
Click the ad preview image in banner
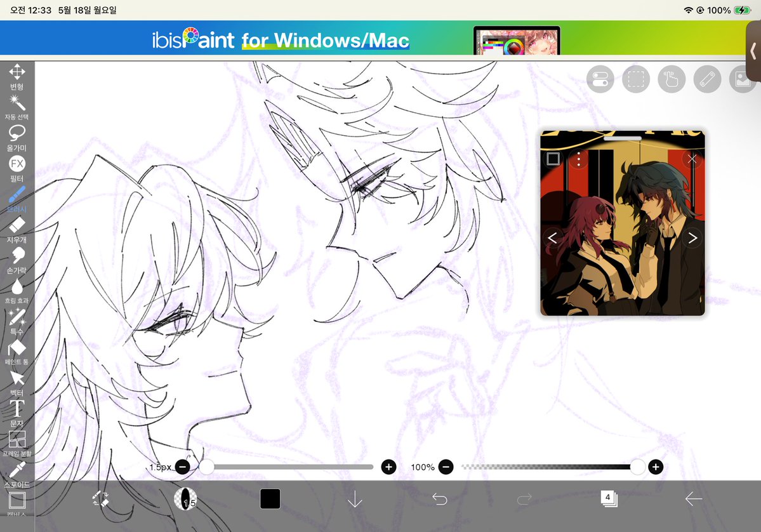coord(517,41)
